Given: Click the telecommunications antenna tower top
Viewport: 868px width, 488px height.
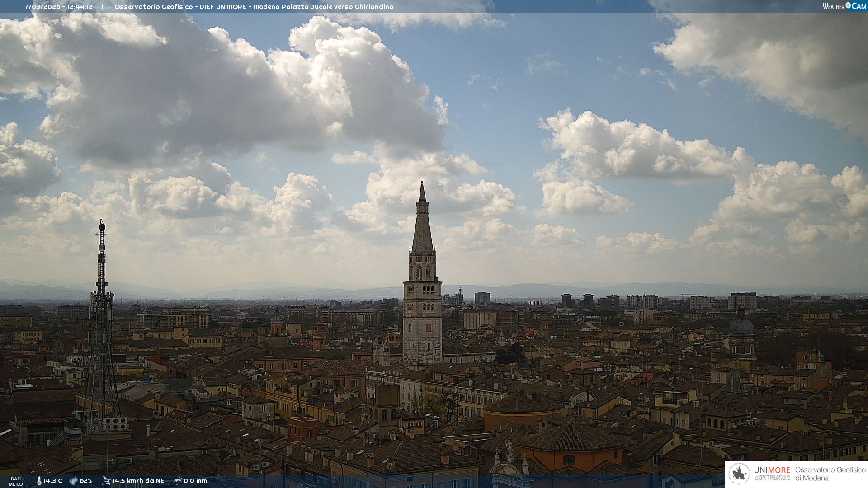Looking at the screenshot, I should coord(102,224).
